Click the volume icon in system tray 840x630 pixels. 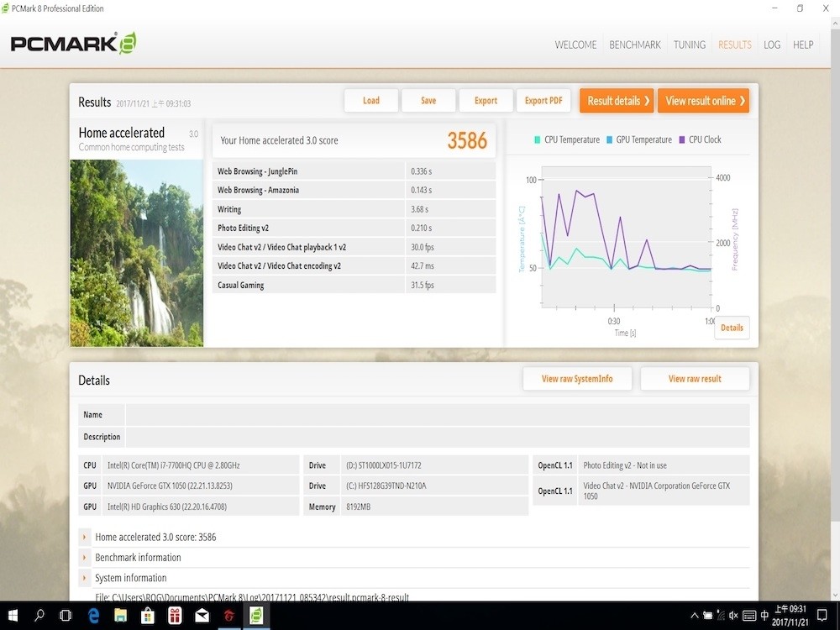click(733, 616)
